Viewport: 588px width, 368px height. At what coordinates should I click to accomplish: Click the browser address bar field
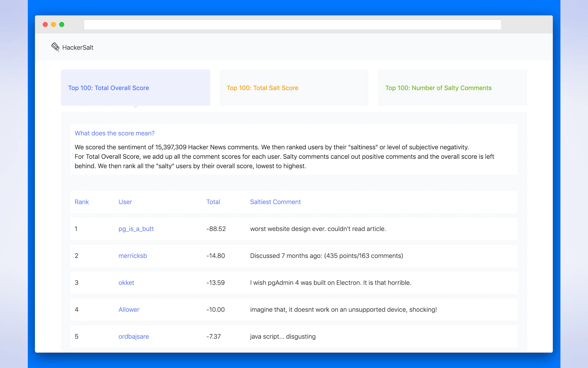(292, 25)
